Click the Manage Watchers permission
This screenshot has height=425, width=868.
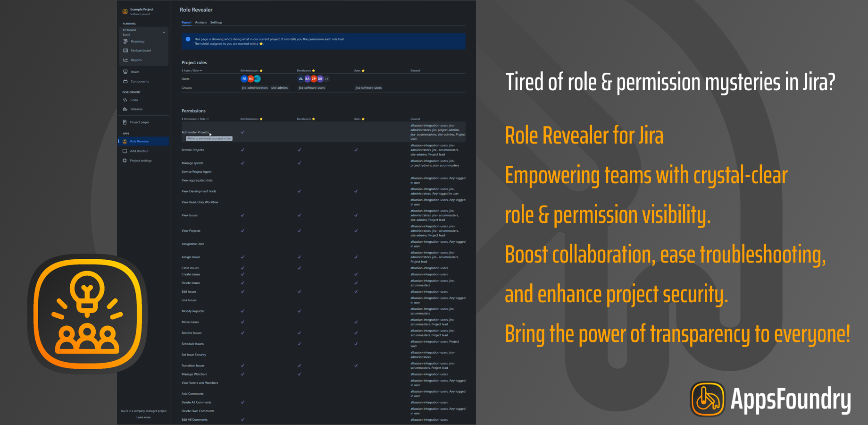194,374
